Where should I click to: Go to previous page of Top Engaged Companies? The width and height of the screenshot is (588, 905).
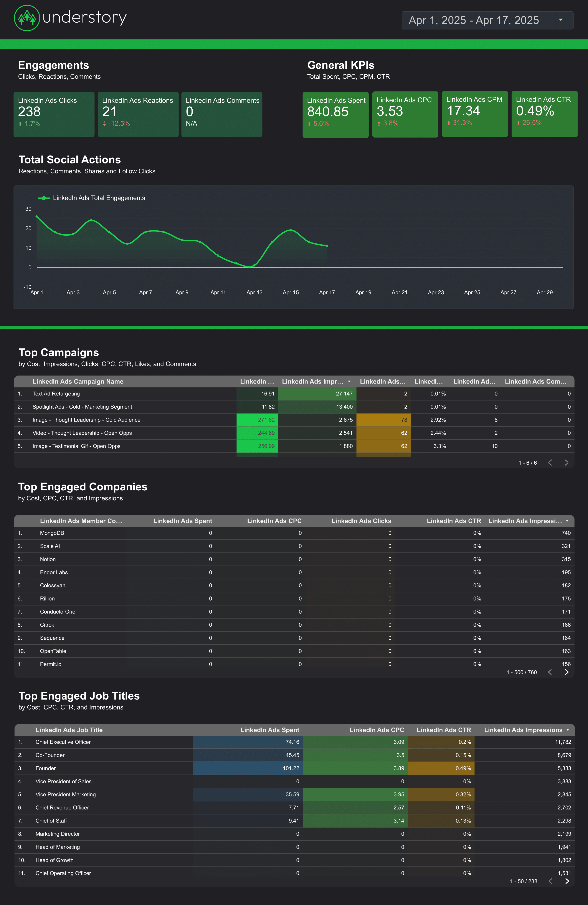click(x=550, y=672)
